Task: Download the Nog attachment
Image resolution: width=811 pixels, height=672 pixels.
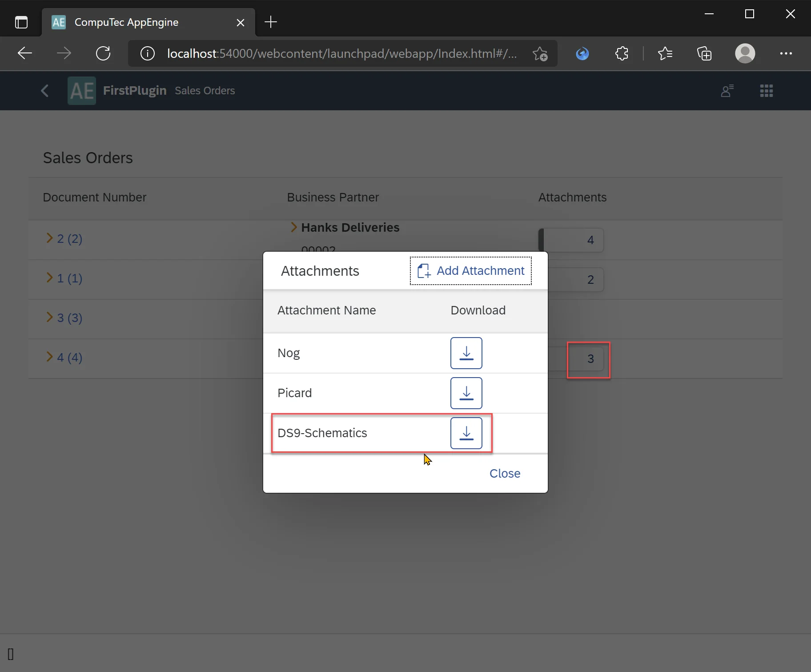Action: pyautogui.click(x=466, y=353)
